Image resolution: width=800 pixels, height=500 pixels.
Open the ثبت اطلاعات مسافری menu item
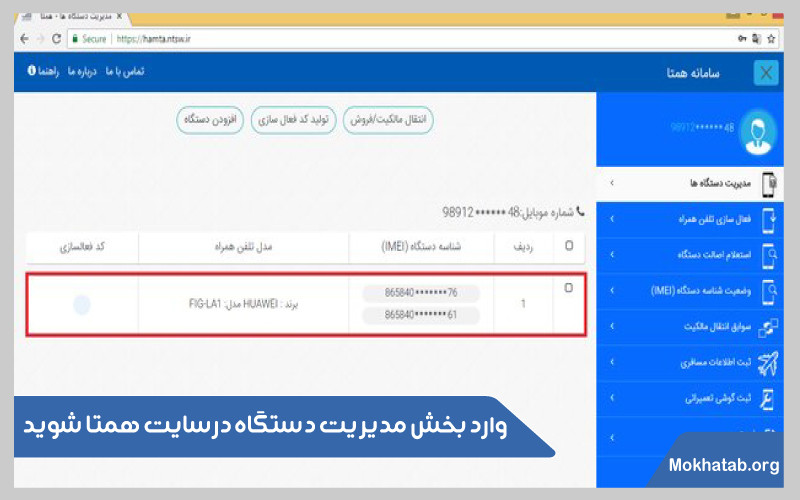pyautogui.click(x=690, y=363)
